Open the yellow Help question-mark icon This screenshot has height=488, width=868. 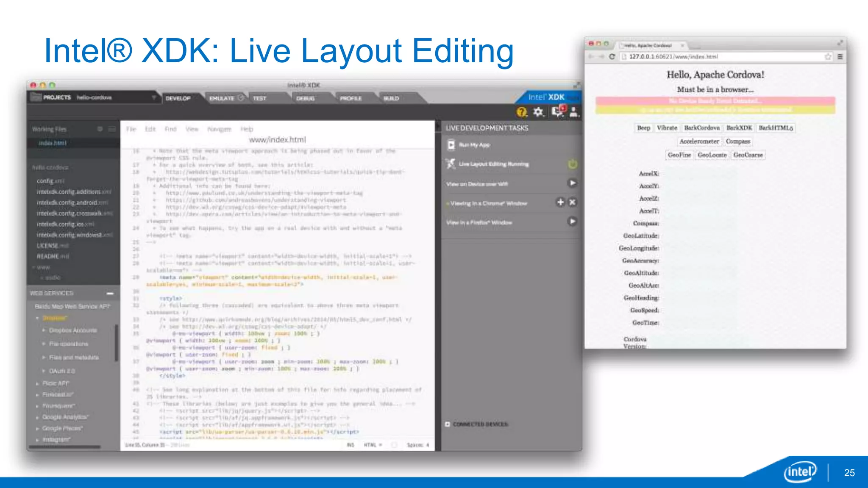pyautogui.click(x=522, y=112)
